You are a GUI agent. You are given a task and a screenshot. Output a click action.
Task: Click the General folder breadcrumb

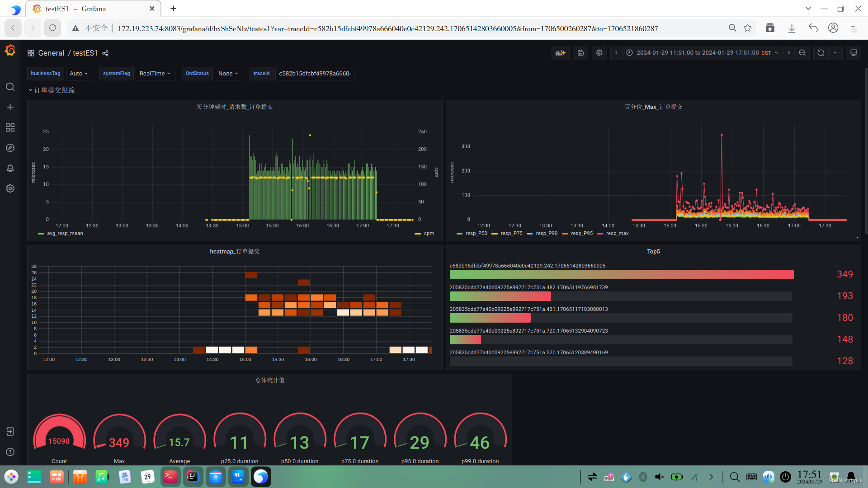point(51,53)
